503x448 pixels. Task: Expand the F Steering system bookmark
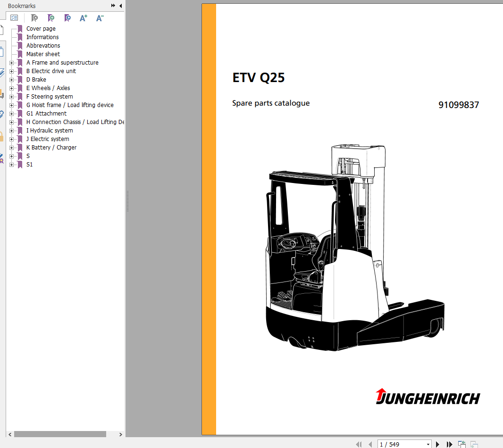click(x=11, y=97)
